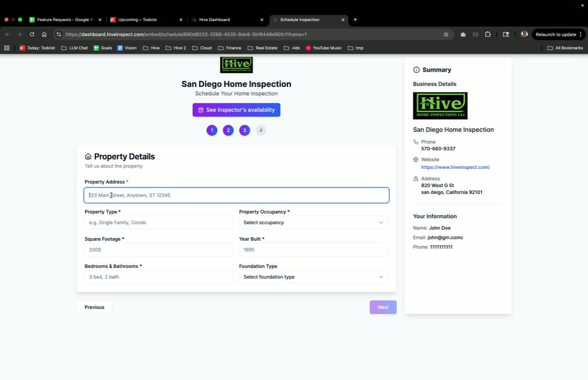Image resolution: width=588 pixels, height=380 pixels.
Task: Open the Foundation Type dropdown
Action: point(313,277)
